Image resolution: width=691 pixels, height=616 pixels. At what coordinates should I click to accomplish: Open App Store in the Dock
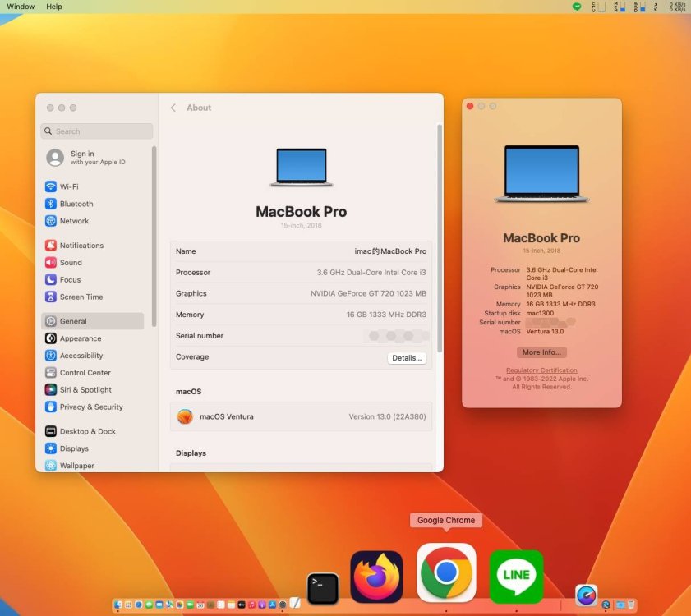[272, 605]
